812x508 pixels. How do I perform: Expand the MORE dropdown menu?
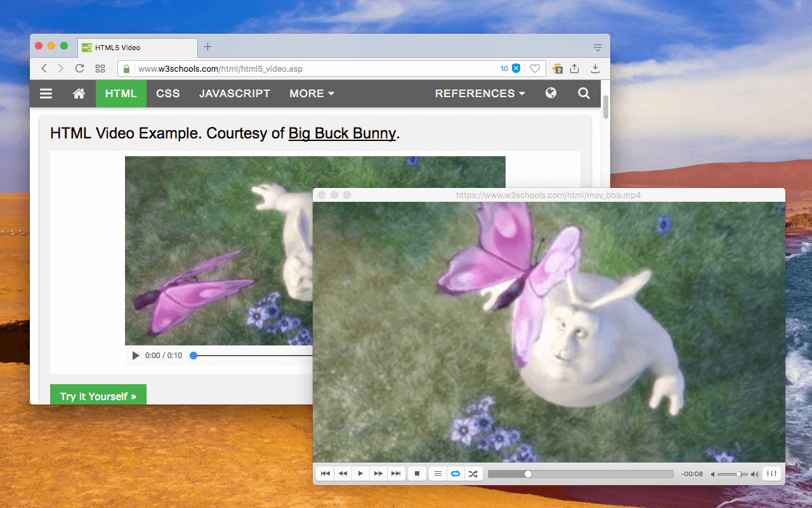(x=311, y=93)
